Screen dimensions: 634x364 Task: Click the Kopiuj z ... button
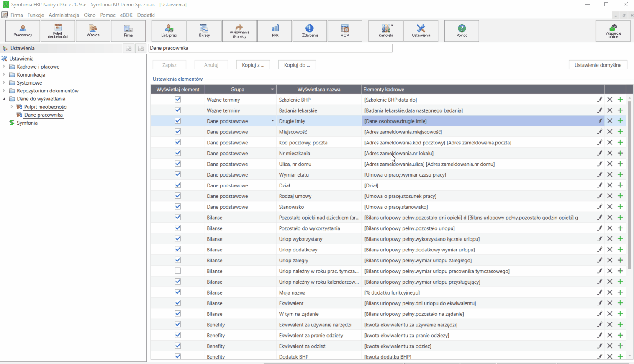(x=253, y=65)
